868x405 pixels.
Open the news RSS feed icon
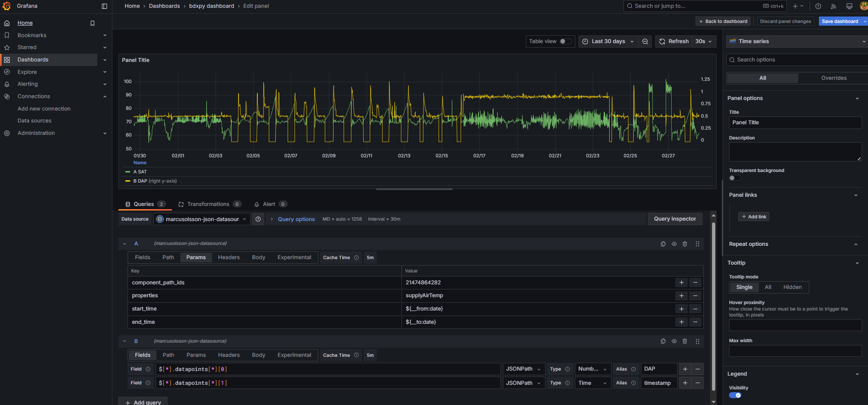pyautogui.click(x=834, y=6)
